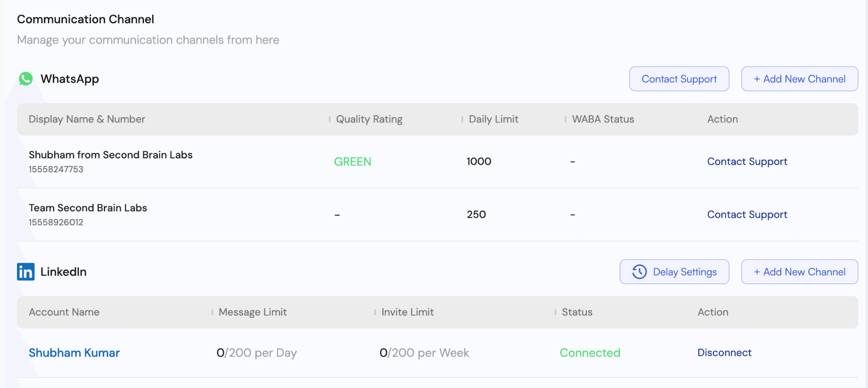
Task: Click the LinkedIn channel logo icon
Action: point(25,272)
